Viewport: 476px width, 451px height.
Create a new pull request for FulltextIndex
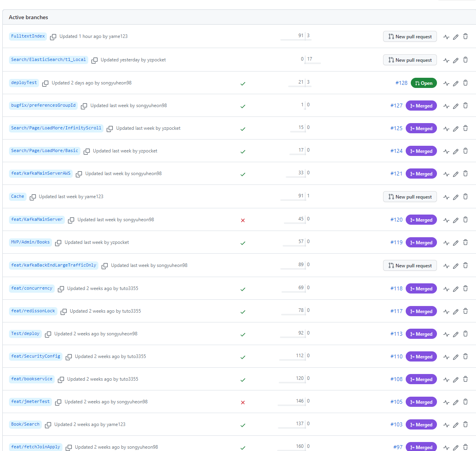pos(410,37)
